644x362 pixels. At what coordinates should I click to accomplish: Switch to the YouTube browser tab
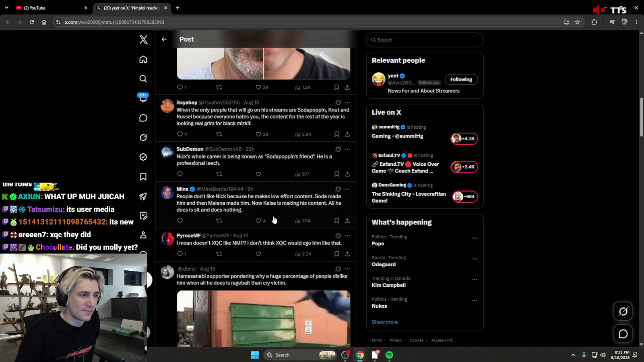click(x=52, y=8)
